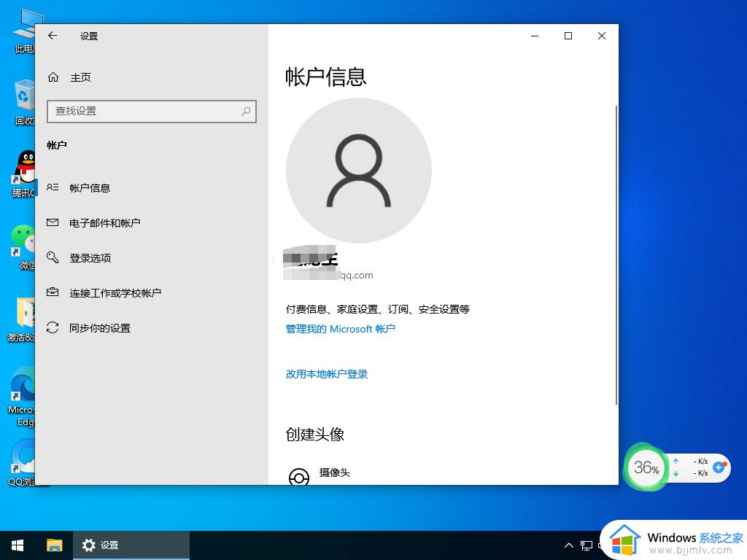The image size is (747, 560).
Task: Open File Explorer from taskbar
Action: [54, 545]
